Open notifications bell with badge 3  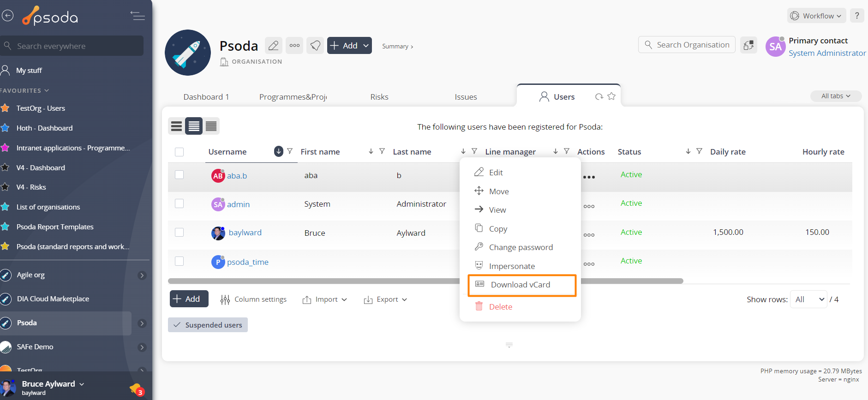pos(136,389)
